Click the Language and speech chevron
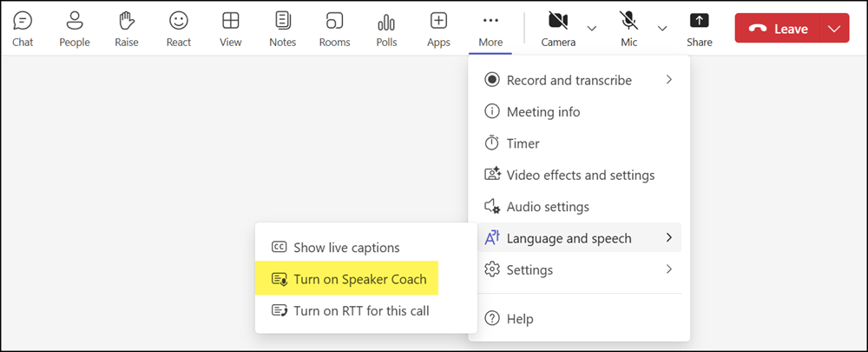 668,238
